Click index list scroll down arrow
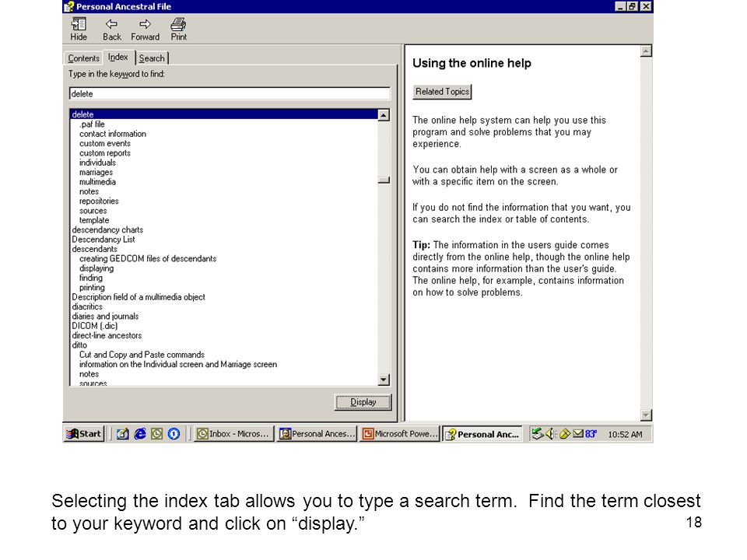 [x=384, y=380]
